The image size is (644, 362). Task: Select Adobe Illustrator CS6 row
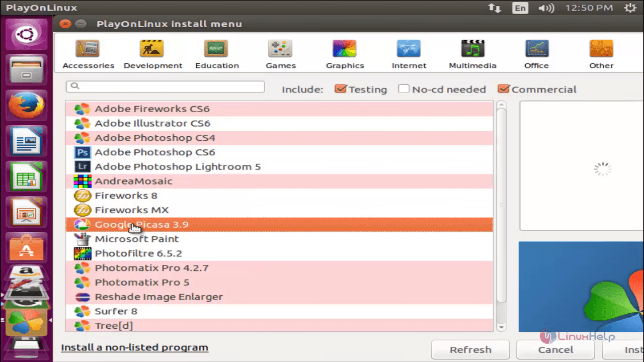click(279, 123)
